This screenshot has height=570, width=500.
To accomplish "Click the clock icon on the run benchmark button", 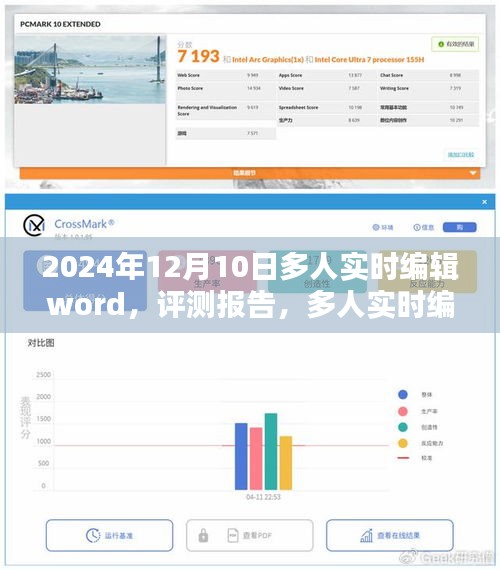I will pyautogui.click(x=93, y=535).
